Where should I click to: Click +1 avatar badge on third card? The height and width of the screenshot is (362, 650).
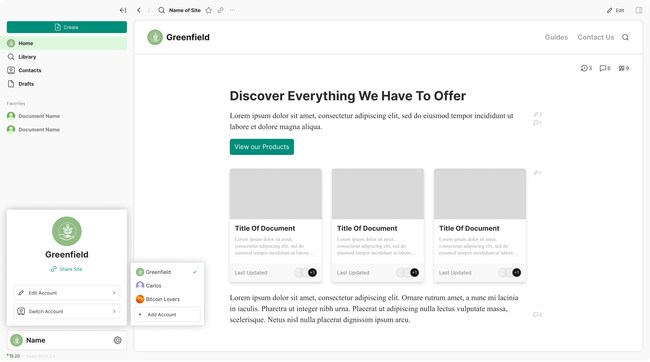coord(516,272)
